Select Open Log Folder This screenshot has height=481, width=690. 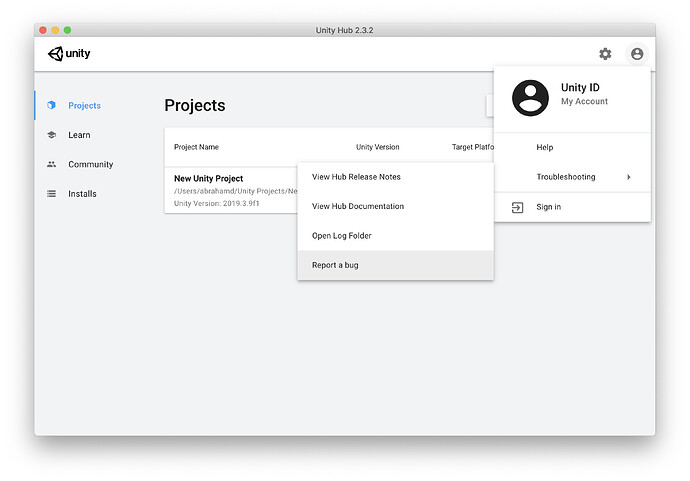point(396,236)
